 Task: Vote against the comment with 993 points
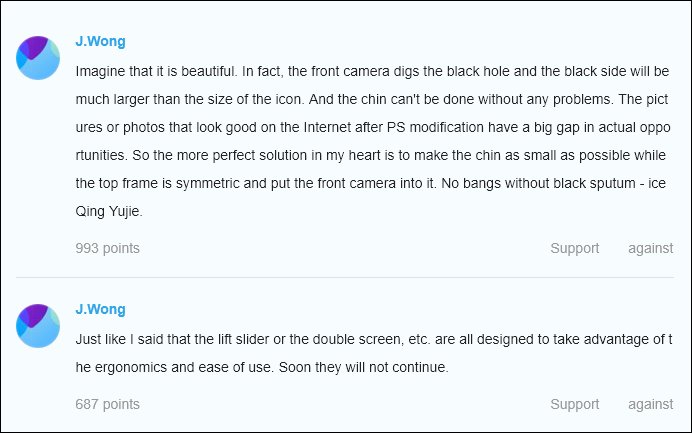[x=651, y=248]
